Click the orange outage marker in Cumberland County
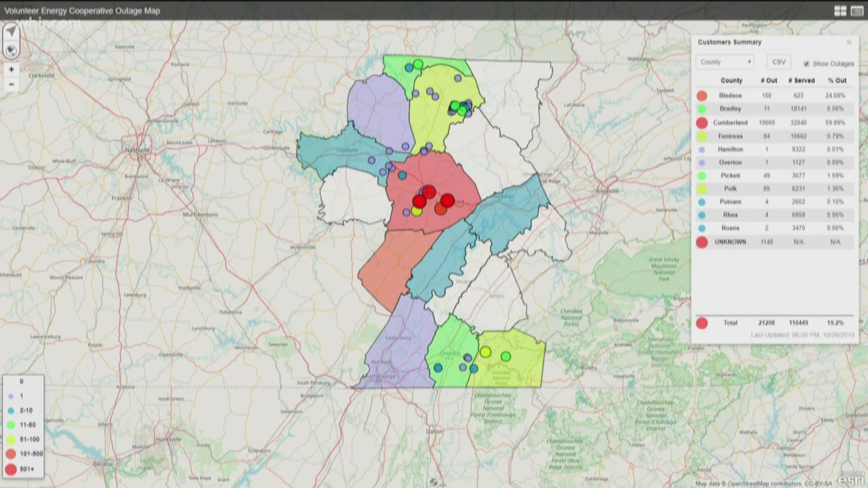 tap(440, 208)
